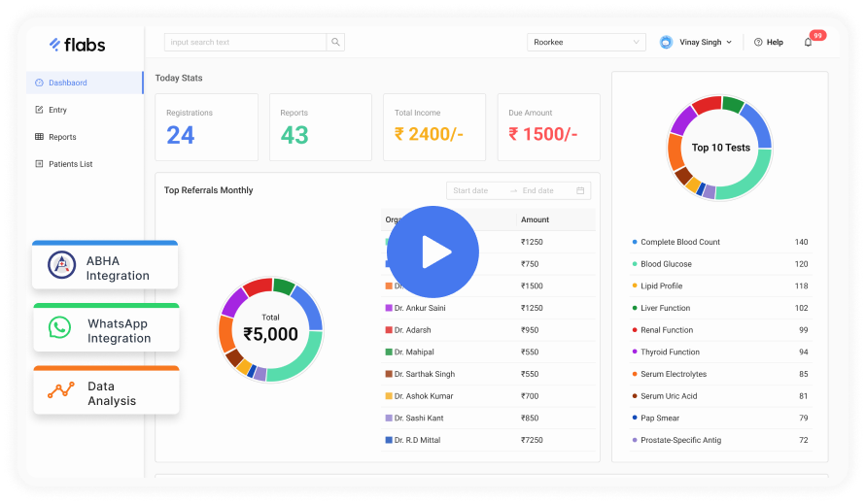The height and width of the screenshot is (504, 866).
Task: Click the user avatar icon
Action: [x=666, y=43]
